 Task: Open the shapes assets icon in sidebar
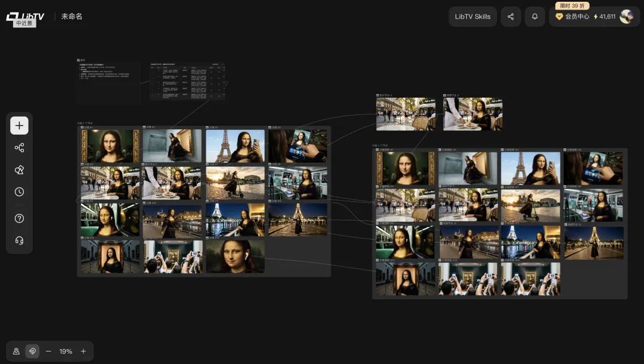[19, 170]
